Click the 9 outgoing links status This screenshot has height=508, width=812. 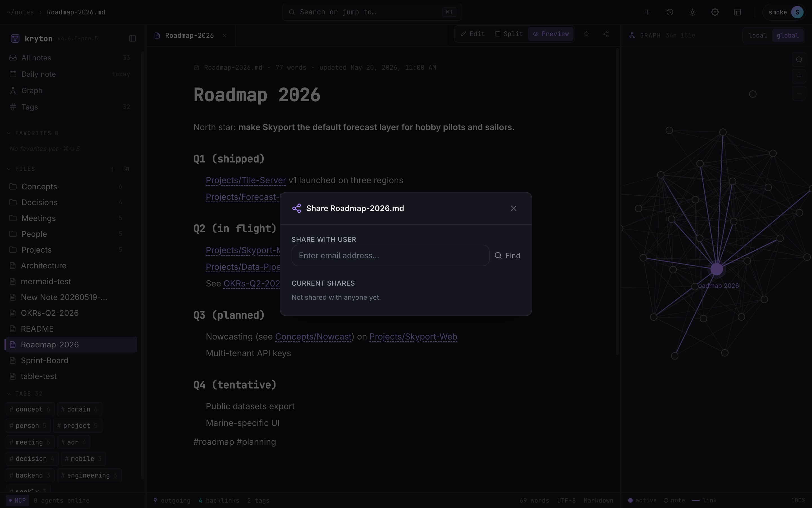[172, 500]
